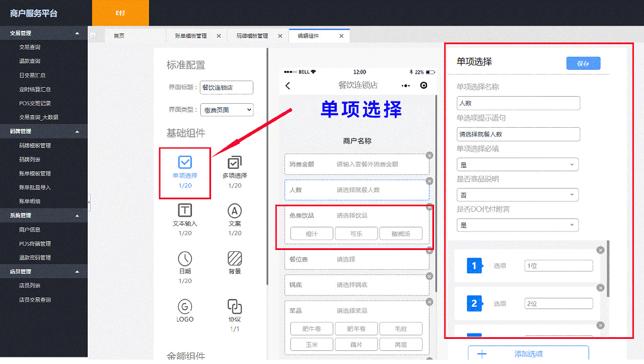Tap the target circle icon in phone preview

423,85
